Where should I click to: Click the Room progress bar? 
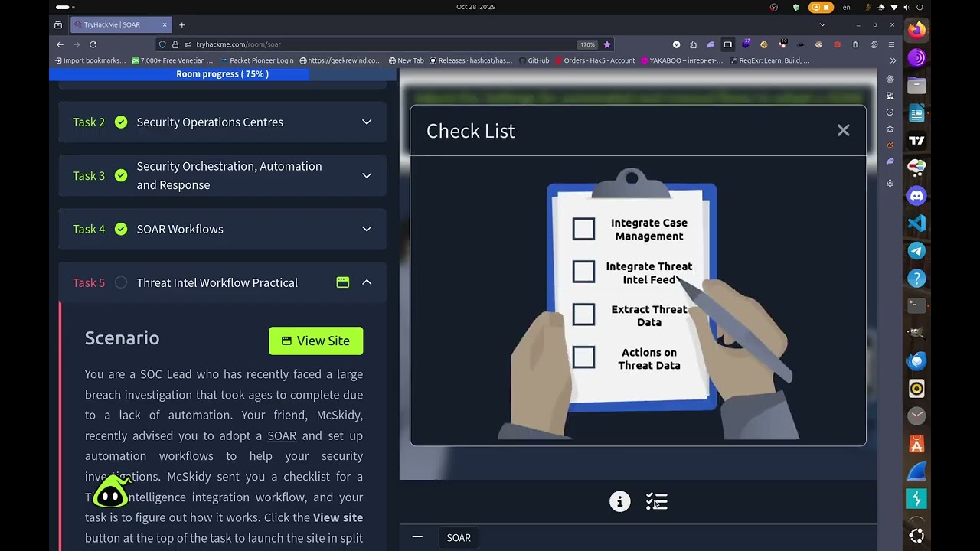click(x=222, y=74)
